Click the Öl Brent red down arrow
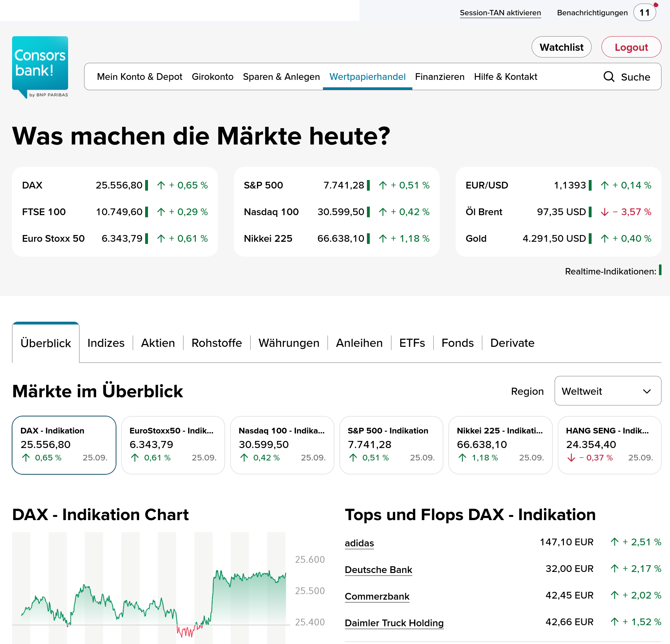The width and height of the screenshot is (670, 644). click(x=605, y=212)
